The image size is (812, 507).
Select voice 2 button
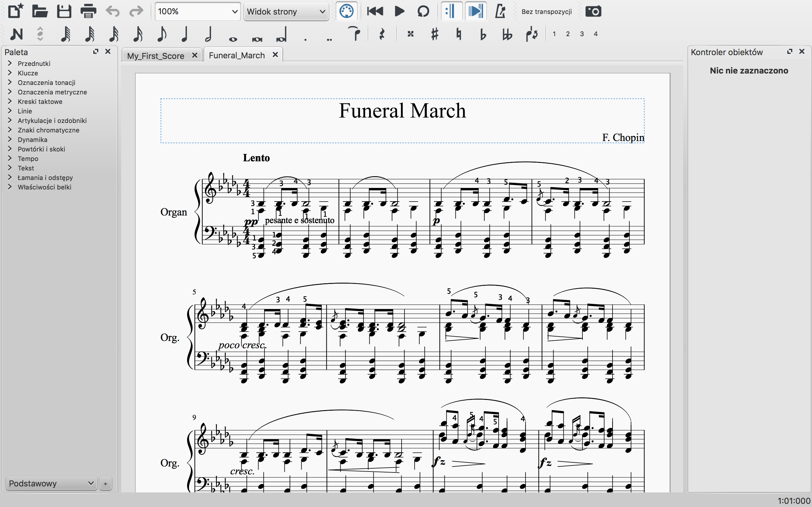click(x=568, y=34)
